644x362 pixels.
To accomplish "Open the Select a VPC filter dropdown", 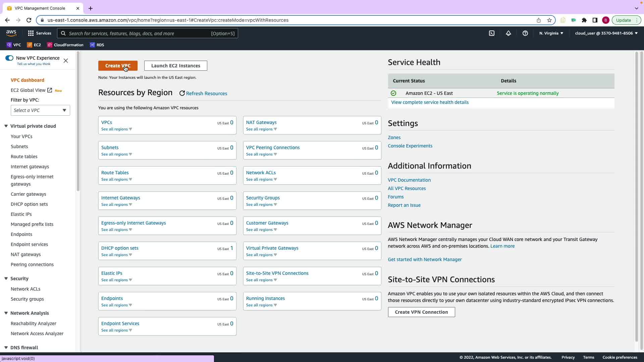I will tap(40, 110).
